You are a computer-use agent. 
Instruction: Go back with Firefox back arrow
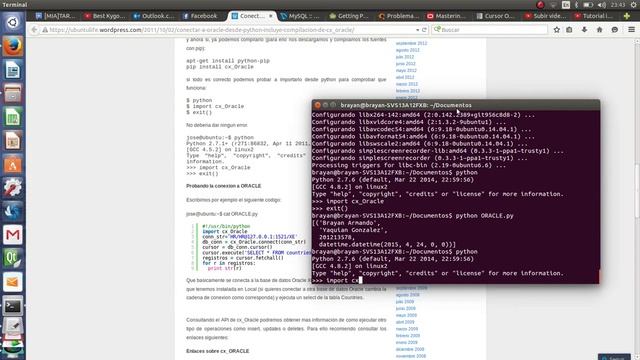point(34,30)
